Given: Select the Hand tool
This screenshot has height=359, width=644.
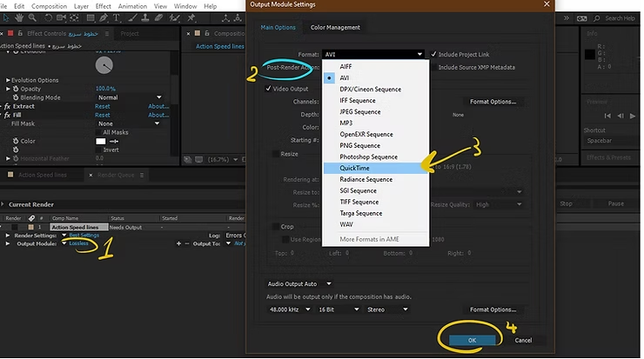Looking at the screenshot, I should coord(19,17).
